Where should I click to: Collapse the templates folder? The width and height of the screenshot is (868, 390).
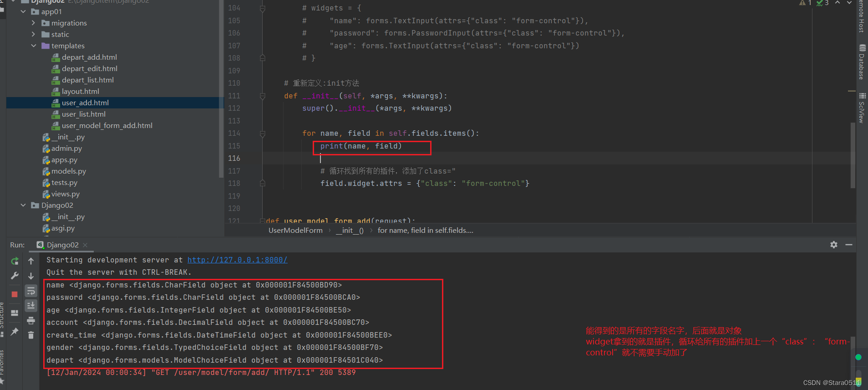(33, 46)
